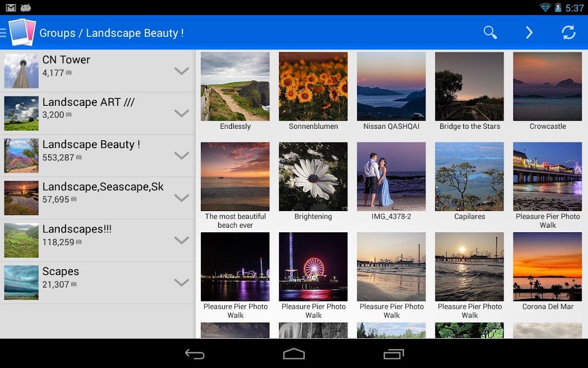Viewport: 588px width, 368px height.
Task: Open the Landscape Beauty ! group thumbnail
Action: pos(21,155)
